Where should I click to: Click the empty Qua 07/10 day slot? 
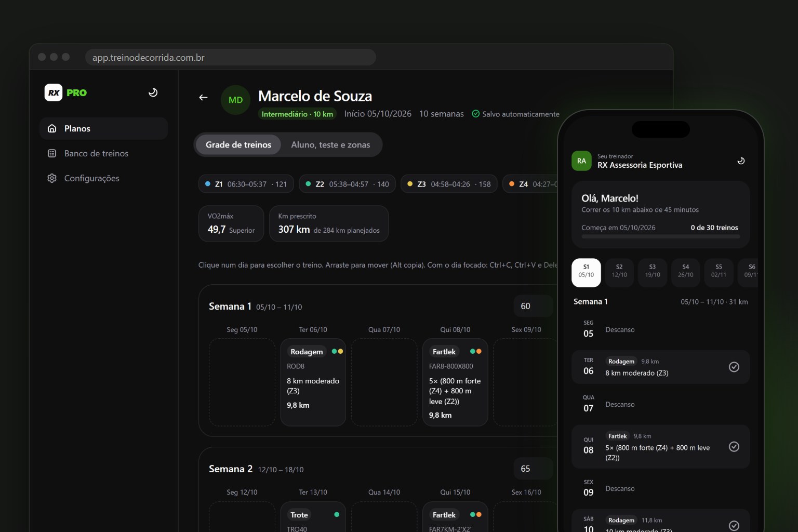tap(384, 382)
